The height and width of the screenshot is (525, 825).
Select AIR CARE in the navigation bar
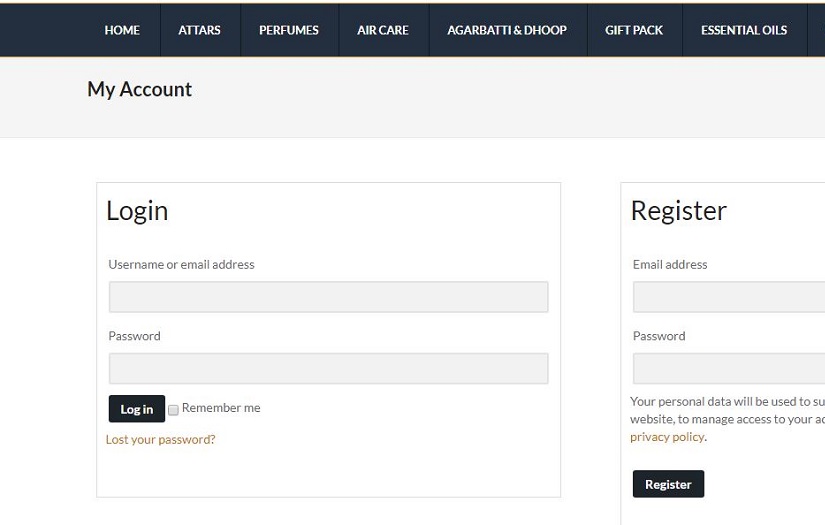[x=383, y=30]
